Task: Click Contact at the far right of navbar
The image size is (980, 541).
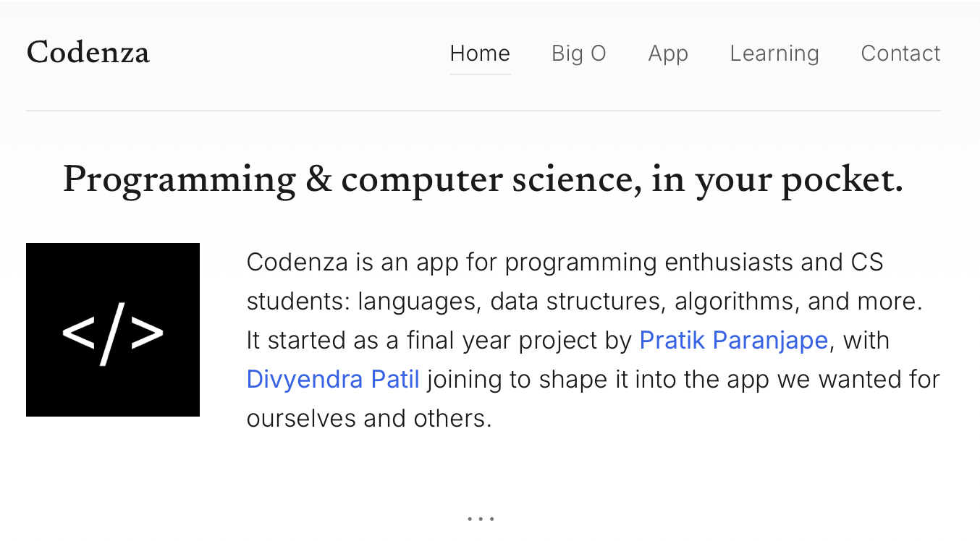Action: tap(900, 53)
